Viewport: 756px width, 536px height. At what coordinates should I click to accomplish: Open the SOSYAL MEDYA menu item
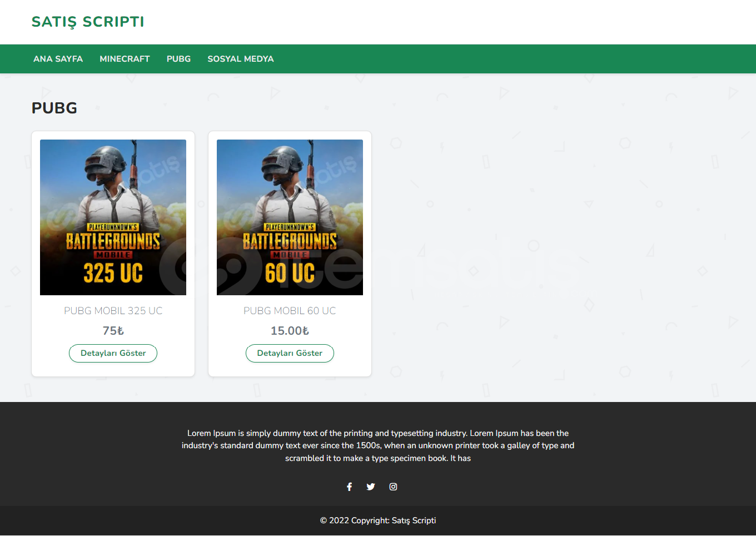click(241, 59)
